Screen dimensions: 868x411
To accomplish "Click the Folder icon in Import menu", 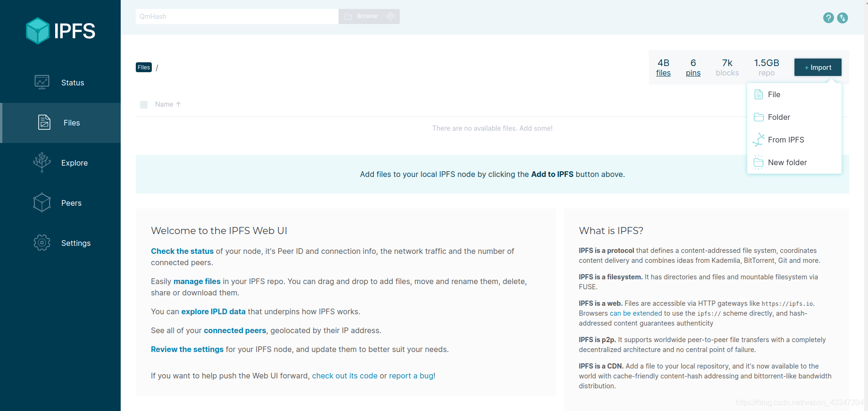I will tap(759, 117).
